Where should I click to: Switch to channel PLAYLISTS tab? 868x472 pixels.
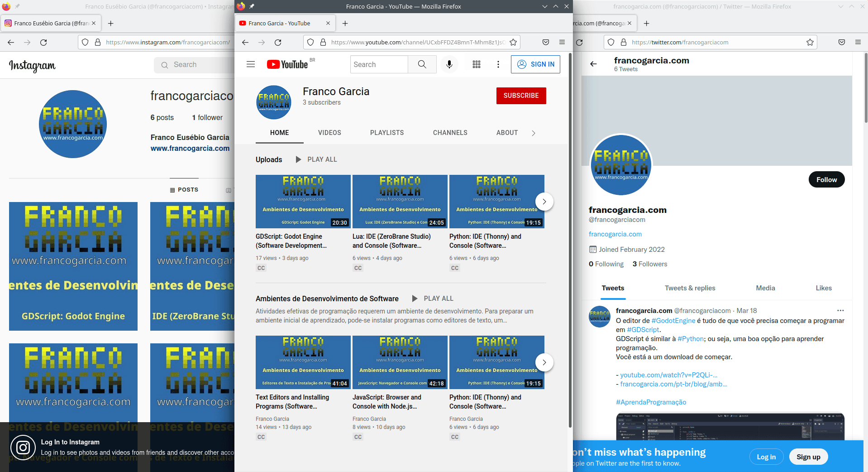387,133
